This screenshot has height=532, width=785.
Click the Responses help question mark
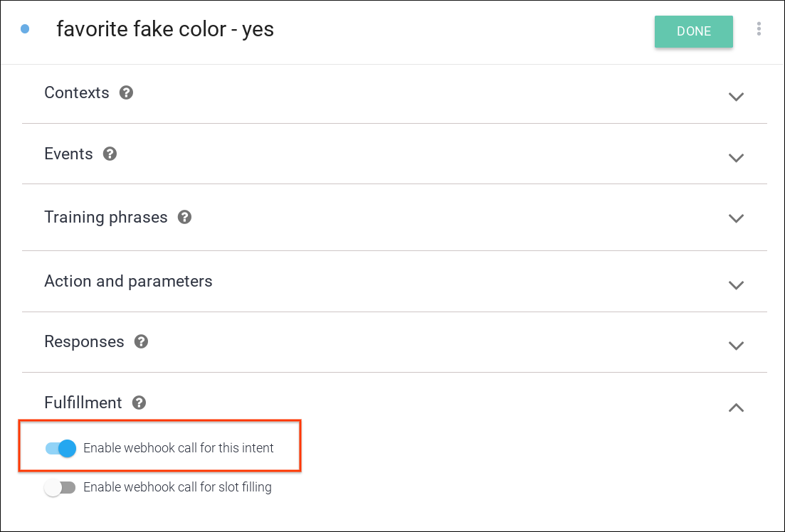pyautogui.click(x=142, y=342)
